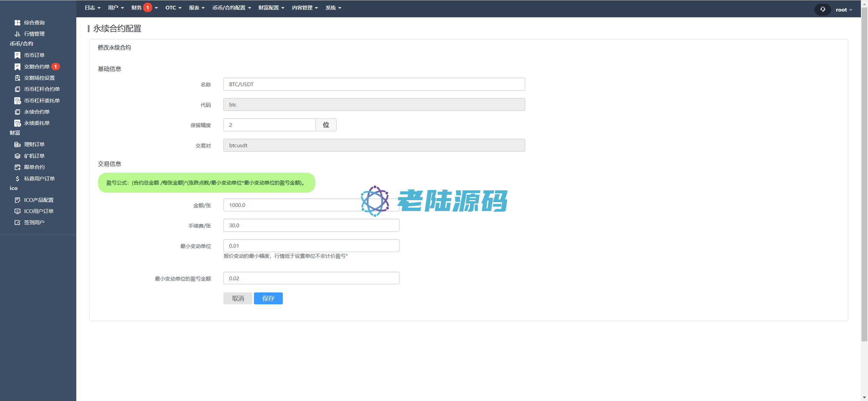This screenshot has height=401, width=868.
Task: Click the headset support icon in the top bar
Action: (823, 9)
